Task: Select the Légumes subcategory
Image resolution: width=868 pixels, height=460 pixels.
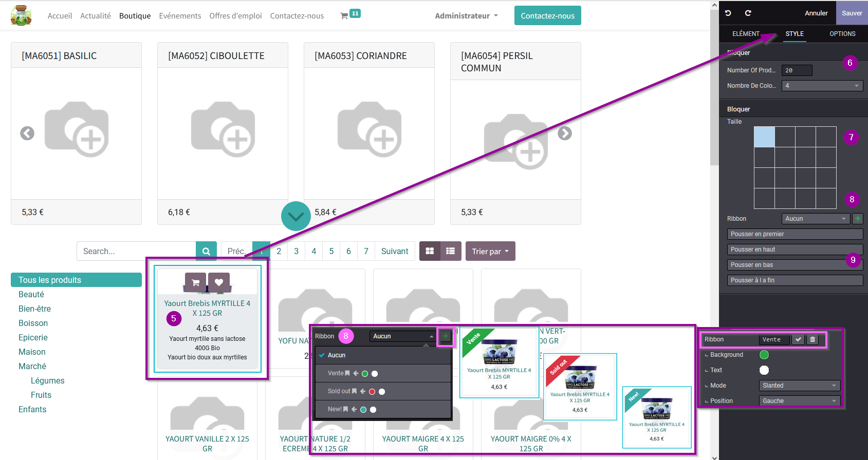Action: point(48,380)
